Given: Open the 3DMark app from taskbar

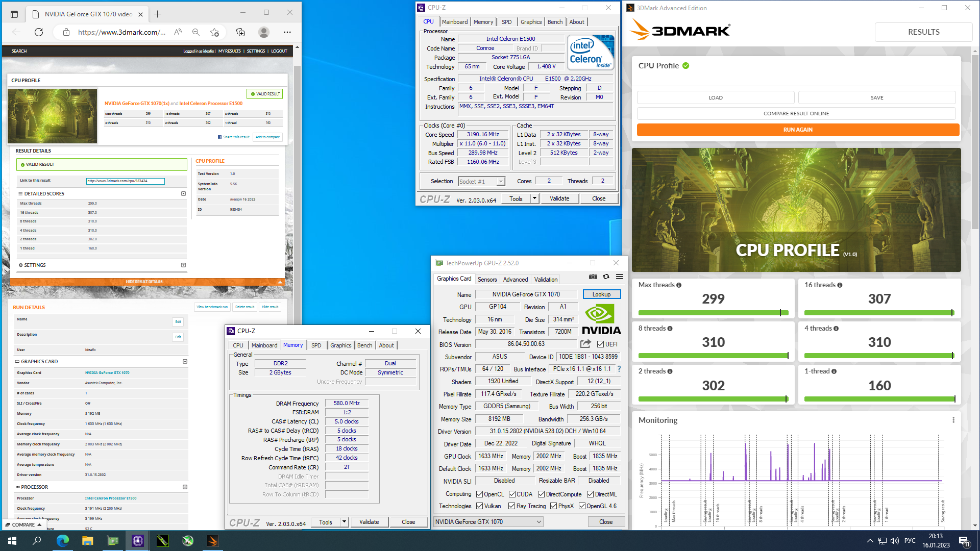Looking at the screenshot, I should click(213, 541).
